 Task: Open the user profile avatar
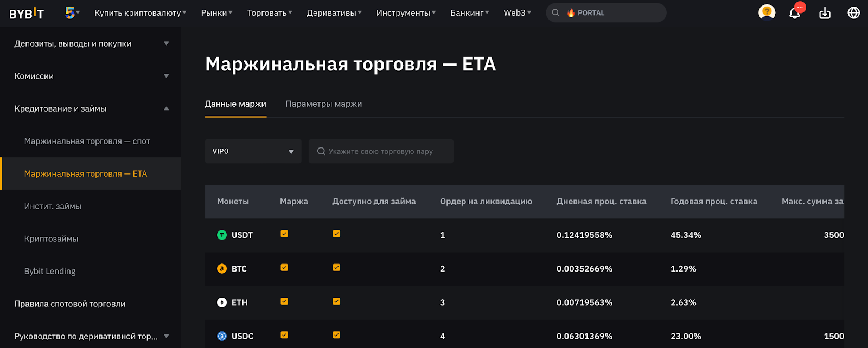click(767, 12)
